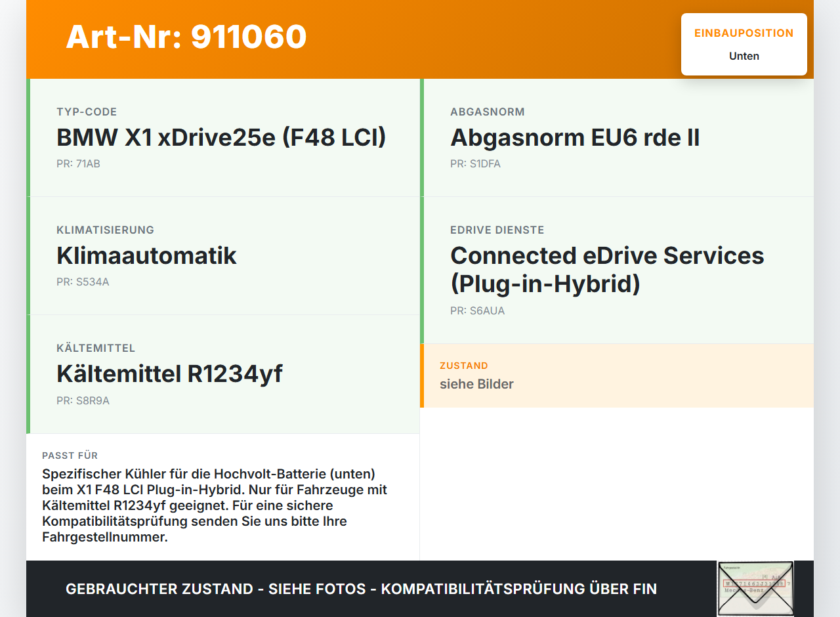Click the PASST FÜR label

70,456
